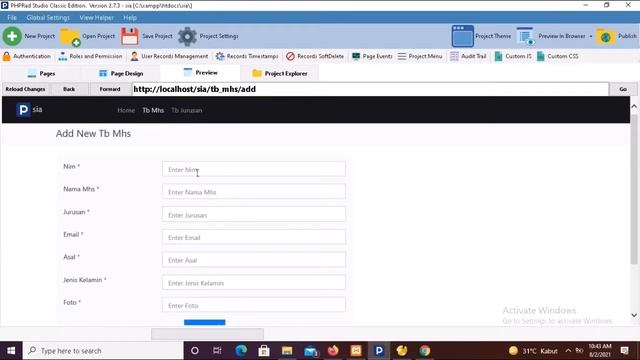This screenshot has height=360, width=640.
Task: Open Custom CSS editor
Action: pyautogui.click(x=558, y=56)
